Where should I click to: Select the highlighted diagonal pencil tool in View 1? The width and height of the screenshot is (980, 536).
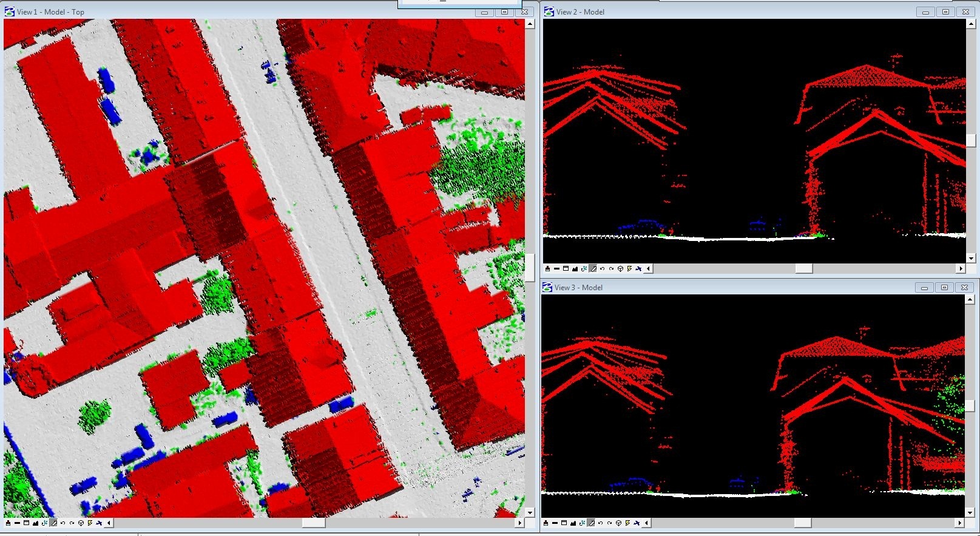coord(54,523)
